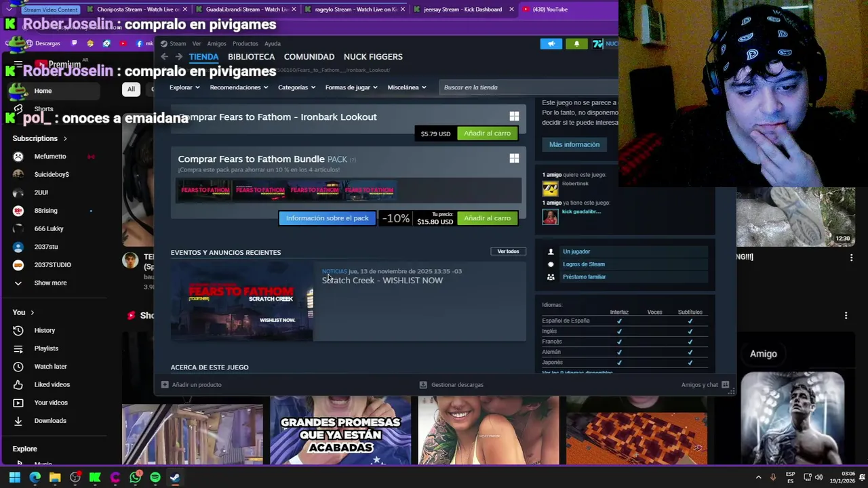Viewport: 868px width, 488px height.
Task: Open Suicideboy$ subscription channel
Action: [x=51, y=174]
